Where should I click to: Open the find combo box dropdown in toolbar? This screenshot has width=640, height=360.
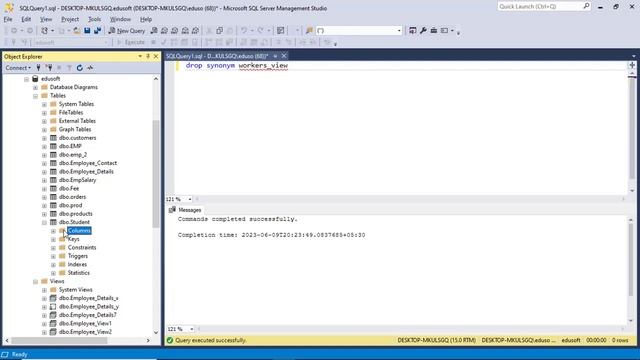[x=399, y=31]
